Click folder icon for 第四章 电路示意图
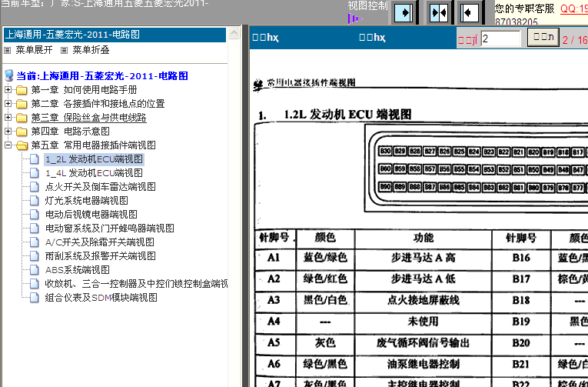Image resolution: width=588 pixels, height=387 pixels. [22, 132]
